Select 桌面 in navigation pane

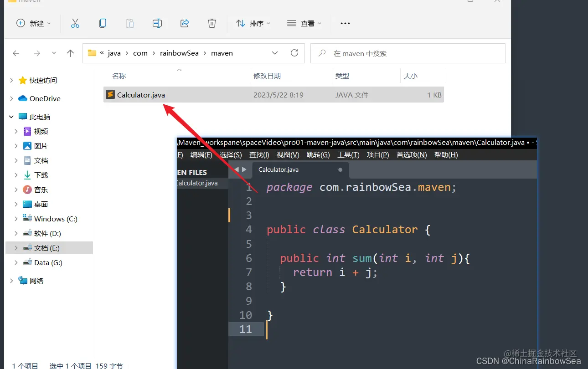click(x=41, y=204)
